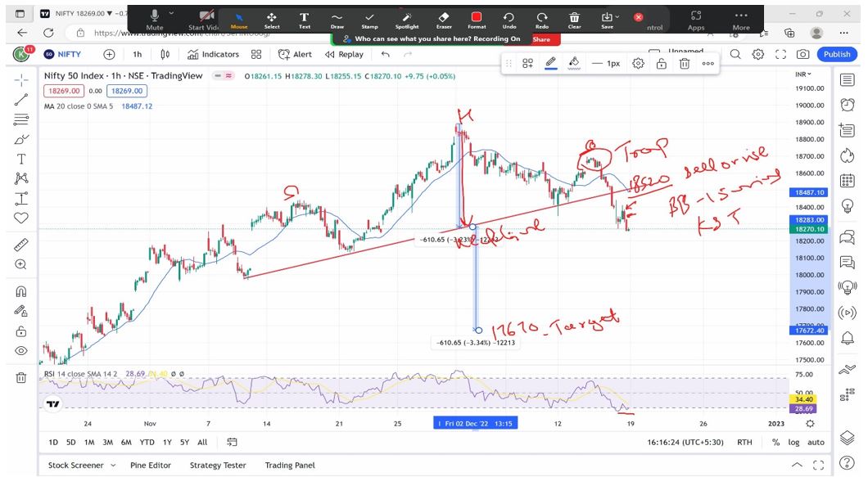
Task: Select the All time range
Action: (x=202, y=442)
